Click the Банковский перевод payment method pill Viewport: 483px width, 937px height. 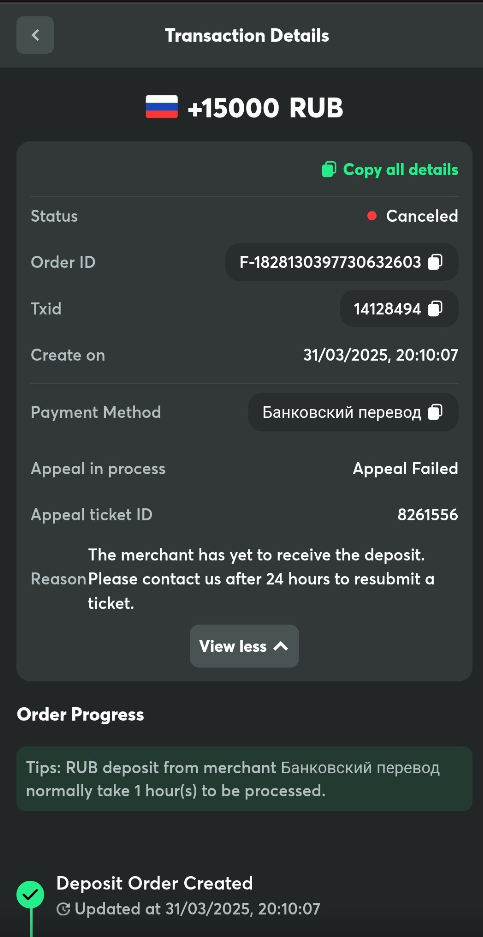353,412
